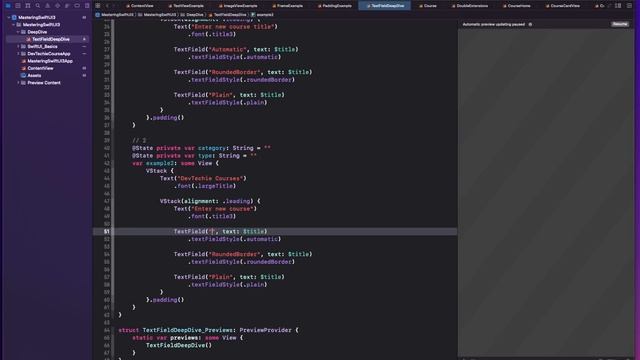
Task: Click the preview canvas area
Action: (546, 193)
